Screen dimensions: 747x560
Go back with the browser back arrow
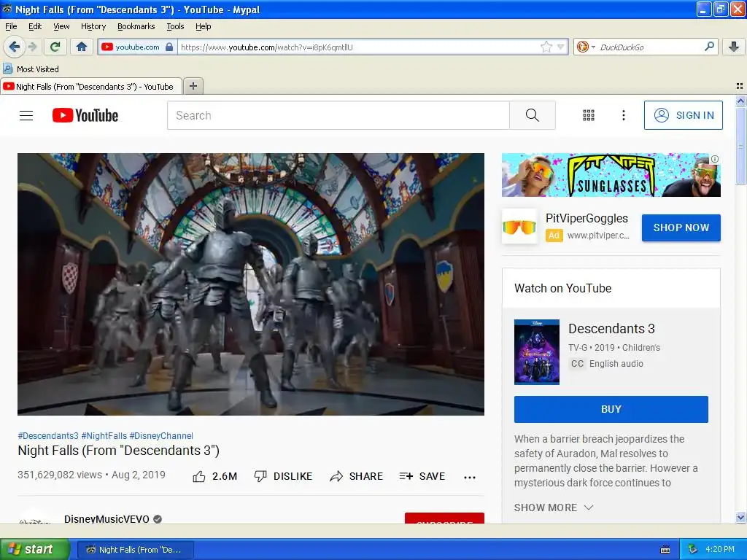[15, 47]
